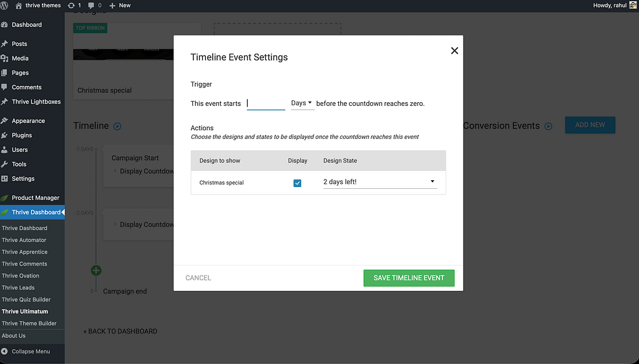Open Thrive Ultimatum submenu item

pyautogui.click(x=25, y=311)
